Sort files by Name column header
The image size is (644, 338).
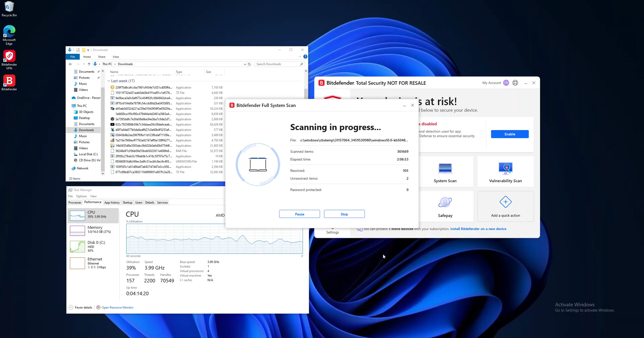(x=141, y=72)
